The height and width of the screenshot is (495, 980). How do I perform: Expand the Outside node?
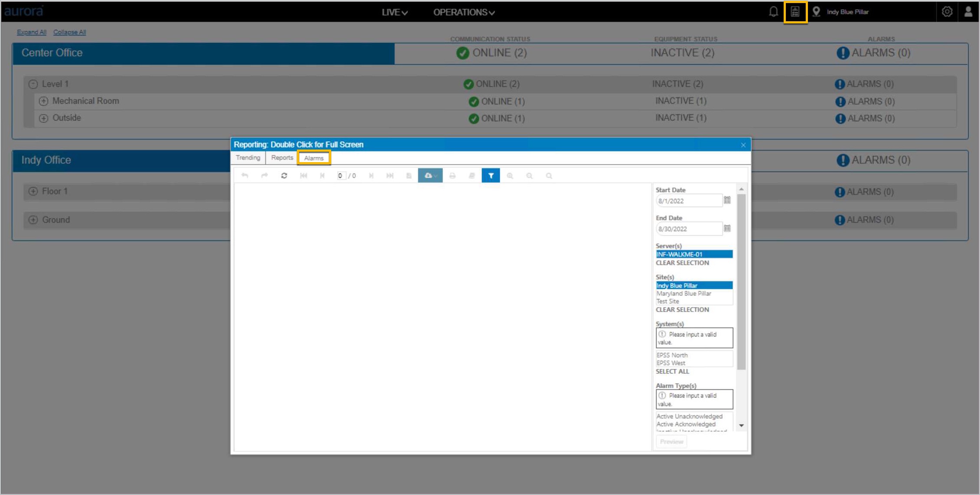click(43, 118)
